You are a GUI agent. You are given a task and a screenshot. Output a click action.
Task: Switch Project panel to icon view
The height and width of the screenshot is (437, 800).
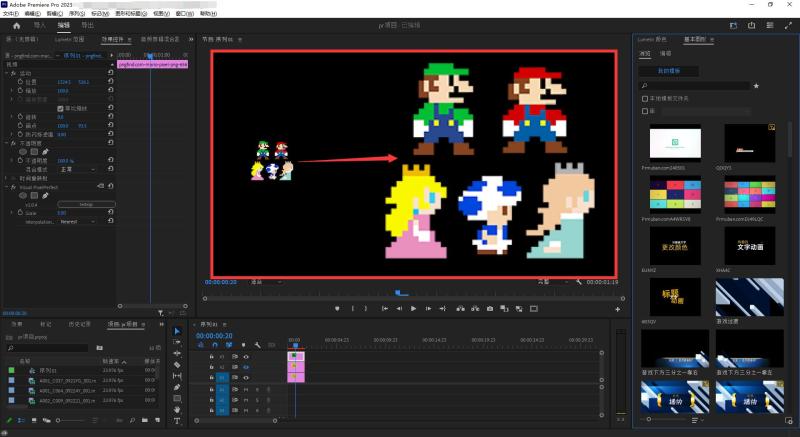34,420
